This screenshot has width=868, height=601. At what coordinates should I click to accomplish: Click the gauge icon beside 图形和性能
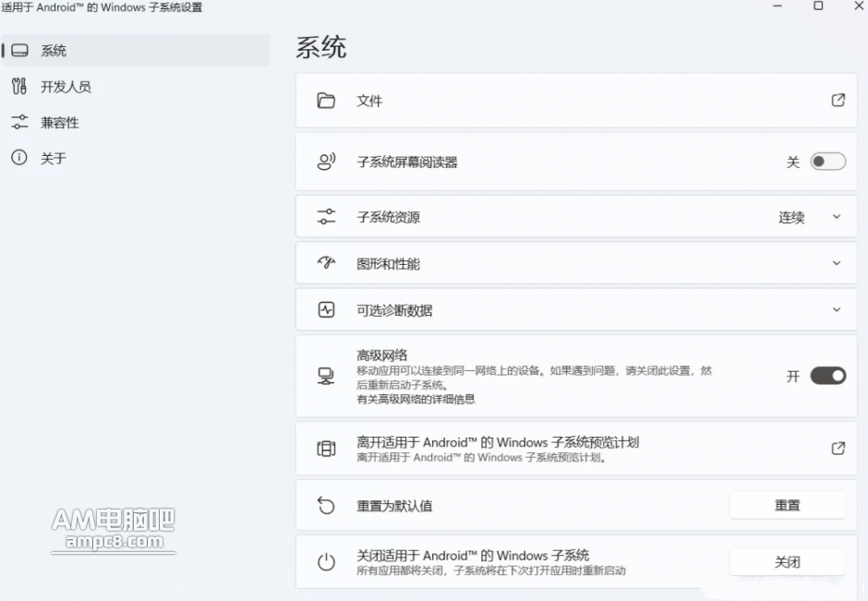[x=326, y=263]
